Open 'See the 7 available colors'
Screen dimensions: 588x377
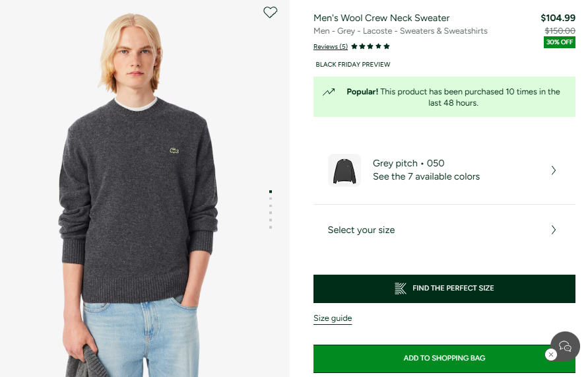point(426,177)
